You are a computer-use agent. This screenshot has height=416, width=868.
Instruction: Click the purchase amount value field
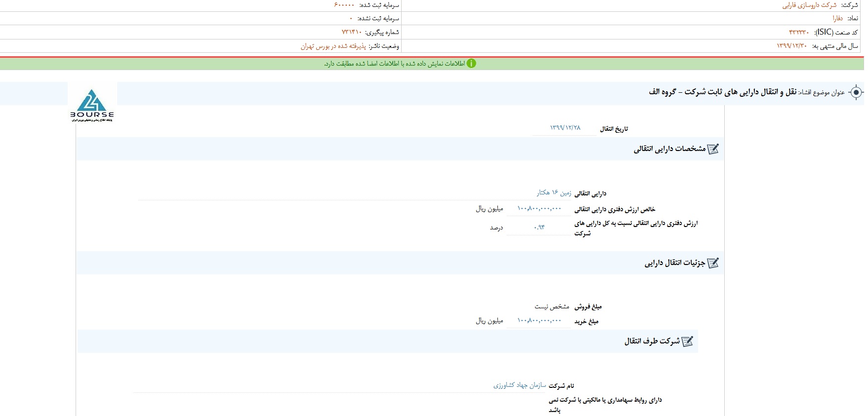539,321
